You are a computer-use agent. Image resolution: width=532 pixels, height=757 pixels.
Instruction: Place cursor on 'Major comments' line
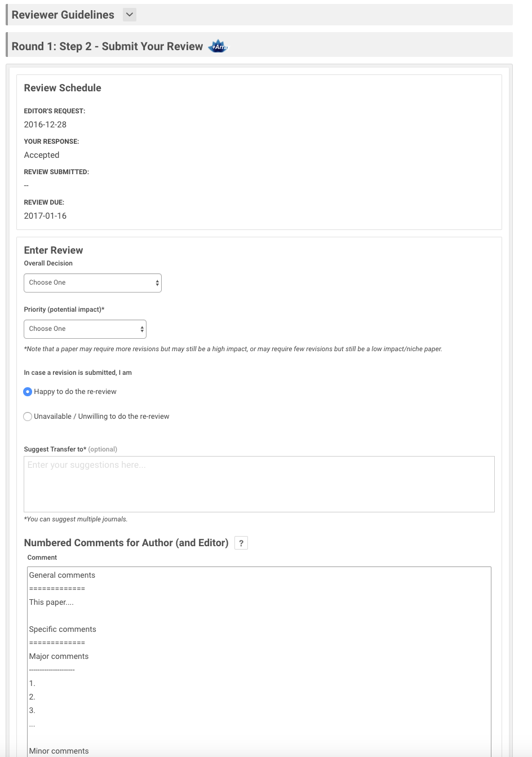click(x=59, y=657)
